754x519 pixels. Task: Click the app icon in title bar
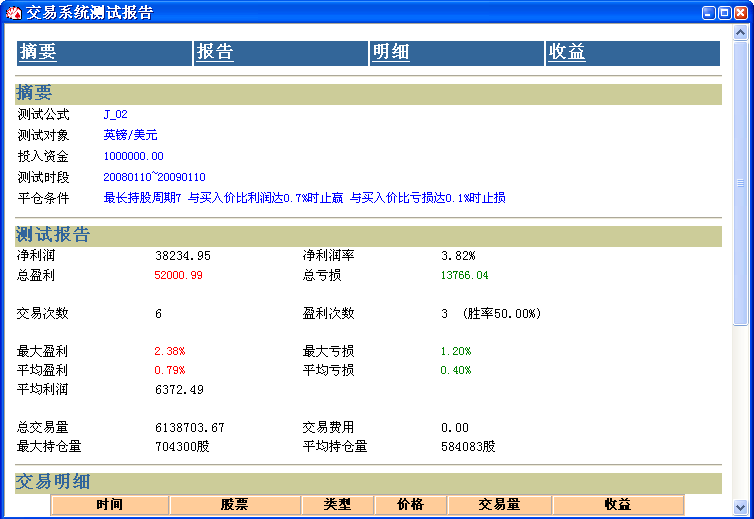tap(13, 13)
